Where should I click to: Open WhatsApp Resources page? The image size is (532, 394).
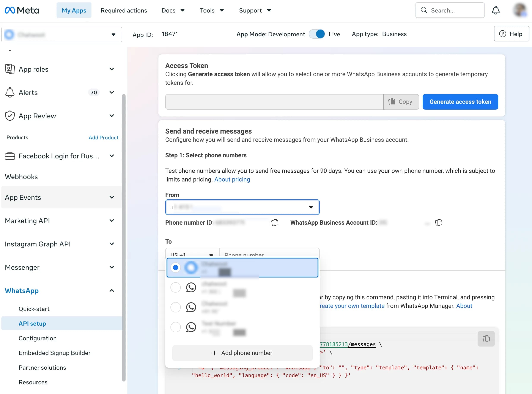click(33, 382)
